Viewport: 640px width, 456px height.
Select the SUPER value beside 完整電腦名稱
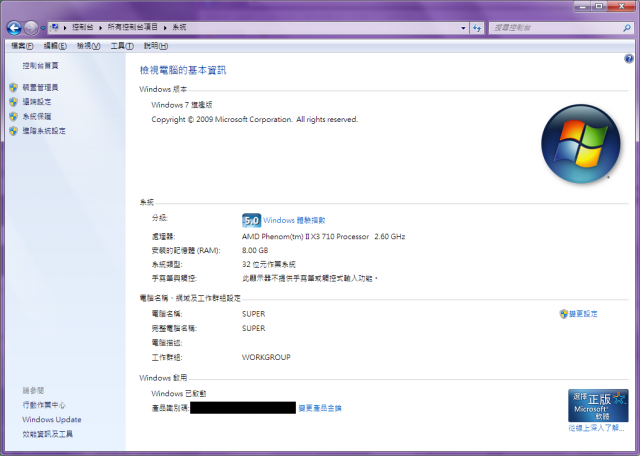click(x=253, y=328)
